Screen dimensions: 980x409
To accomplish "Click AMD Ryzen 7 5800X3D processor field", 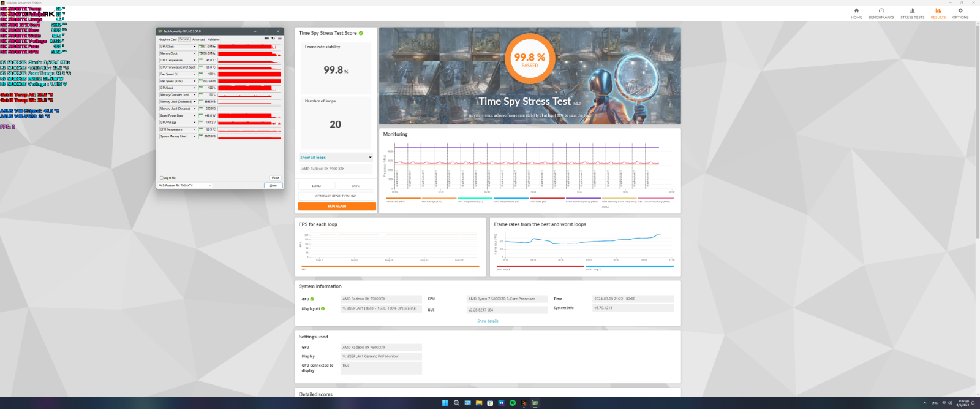I will [x=506, y=299].
